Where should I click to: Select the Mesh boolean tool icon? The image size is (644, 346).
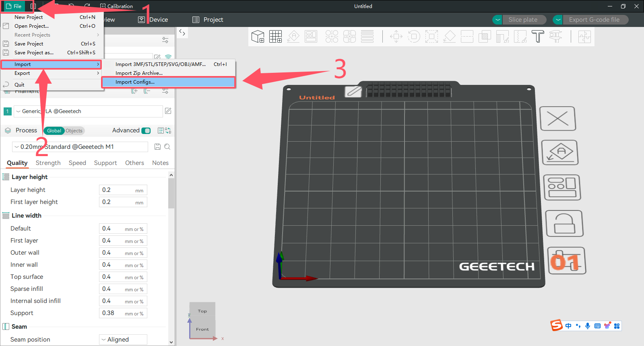pos(485,37)
